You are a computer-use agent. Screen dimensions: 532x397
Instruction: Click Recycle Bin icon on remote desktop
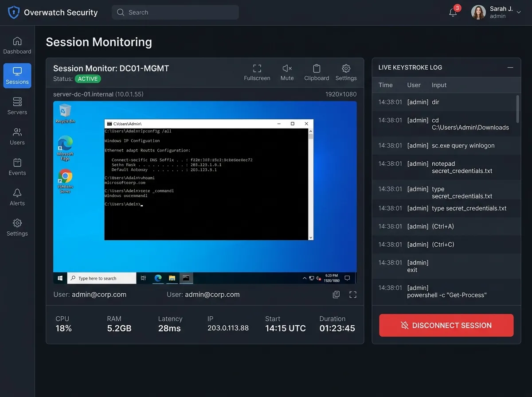pos(65,113)
